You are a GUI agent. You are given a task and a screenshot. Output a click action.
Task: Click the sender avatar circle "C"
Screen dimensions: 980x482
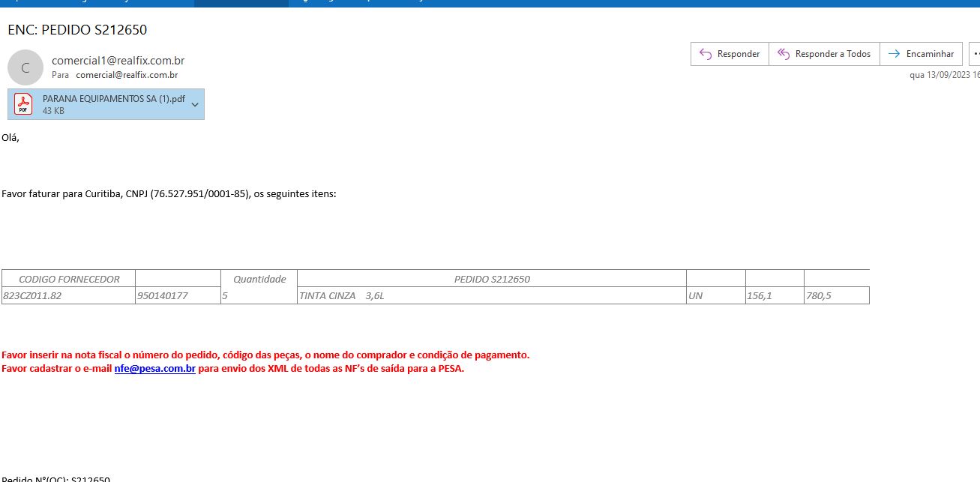pyautogui.click(x=25, y=67)
